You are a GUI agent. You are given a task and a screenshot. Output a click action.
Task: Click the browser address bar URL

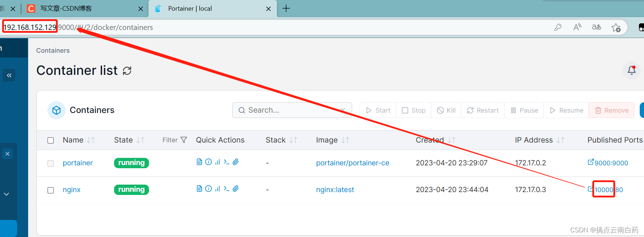(78, 27)
